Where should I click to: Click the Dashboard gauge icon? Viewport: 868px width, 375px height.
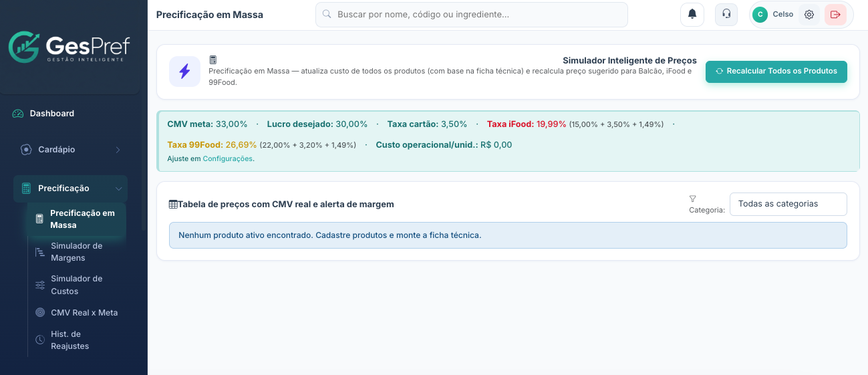(x=18, y=114)
